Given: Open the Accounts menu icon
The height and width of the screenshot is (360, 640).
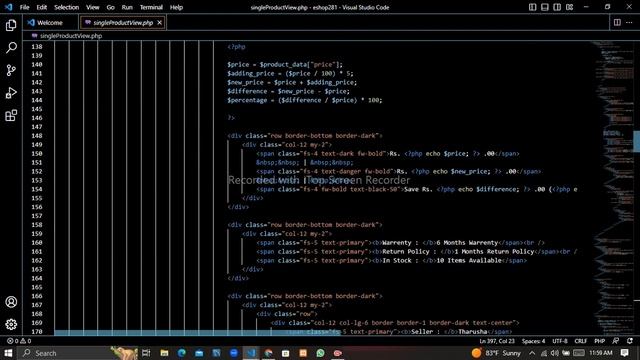Looking at the screenshot, I should 11,302.
